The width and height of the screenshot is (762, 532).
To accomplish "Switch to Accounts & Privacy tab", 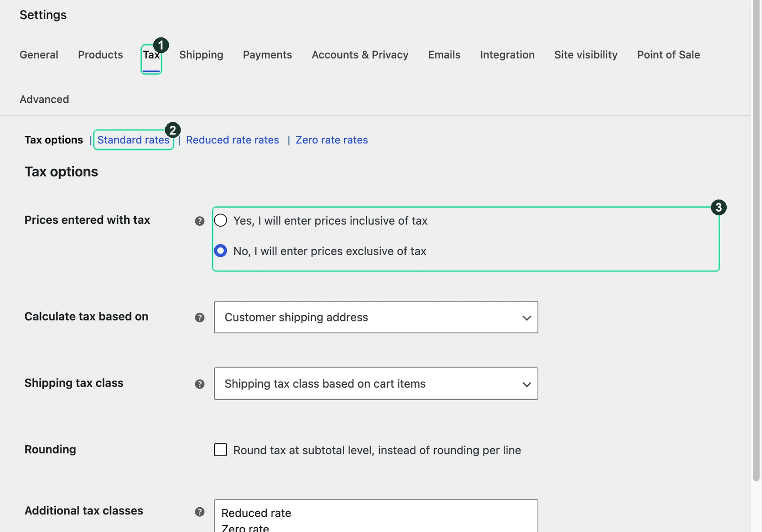I will coord(360,55).
